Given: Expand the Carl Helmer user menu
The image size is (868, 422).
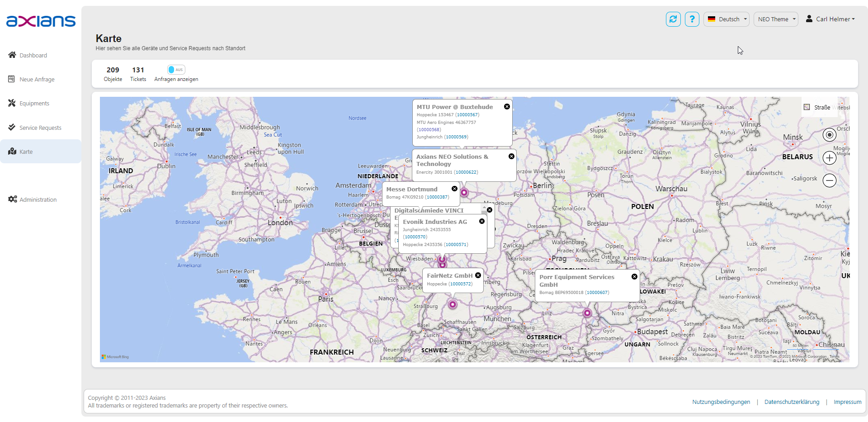Looking at the screenshot, I should [x=830, y=19].
